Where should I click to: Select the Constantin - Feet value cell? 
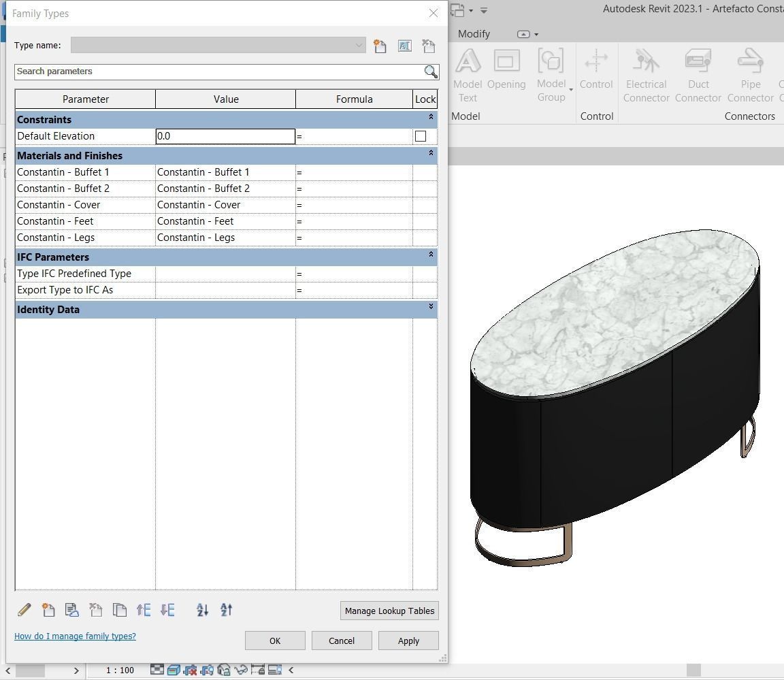(x=225, y=221)
